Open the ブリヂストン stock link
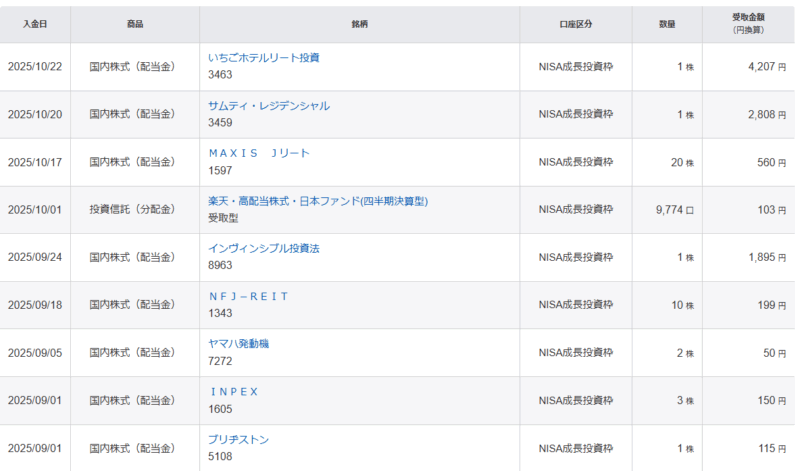 (238, 440)
